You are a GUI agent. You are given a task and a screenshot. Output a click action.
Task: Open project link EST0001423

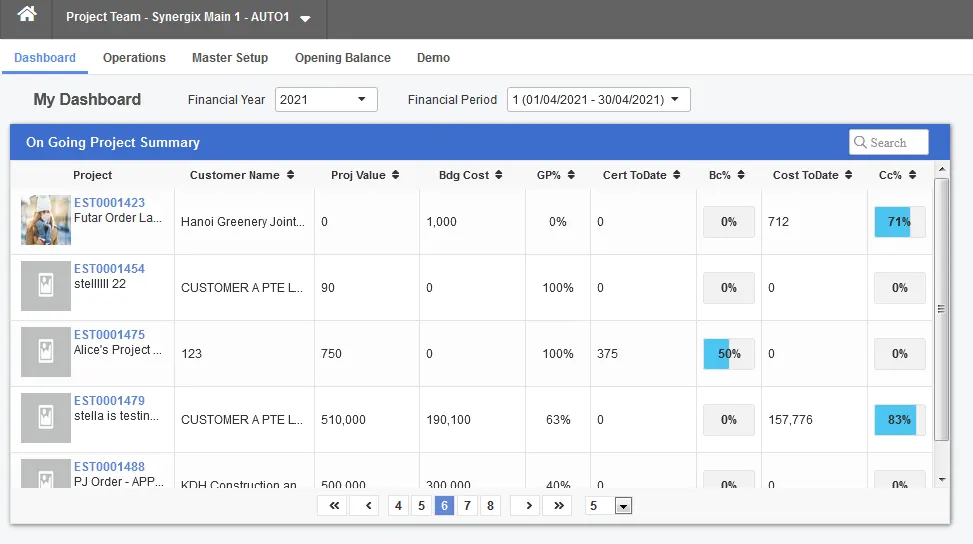[109, 203]
